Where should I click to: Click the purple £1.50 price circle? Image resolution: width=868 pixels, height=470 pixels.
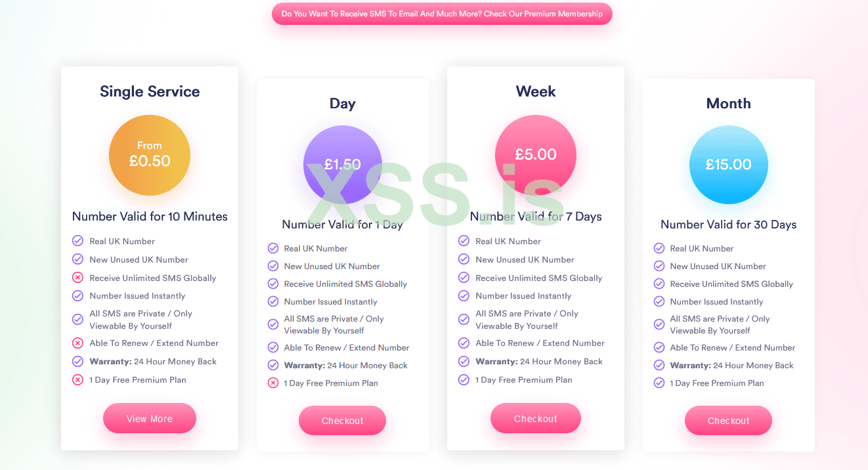coord(342,164)
